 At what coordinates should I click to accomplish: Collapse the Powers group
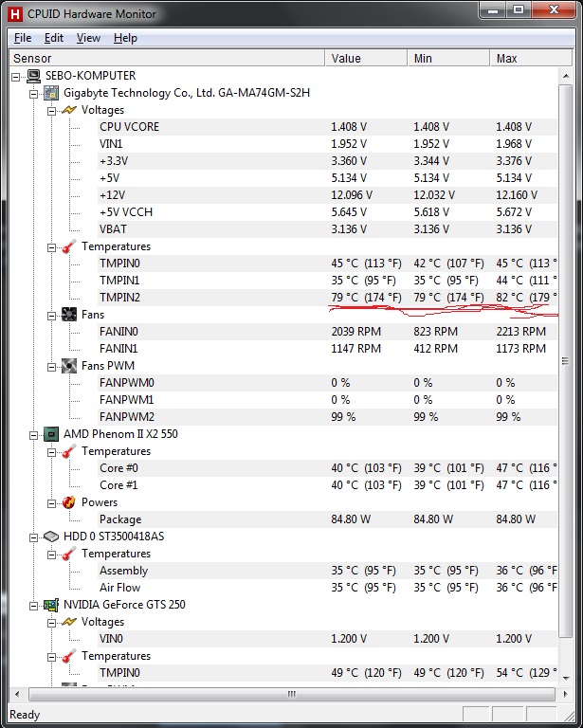coord(52,503)
